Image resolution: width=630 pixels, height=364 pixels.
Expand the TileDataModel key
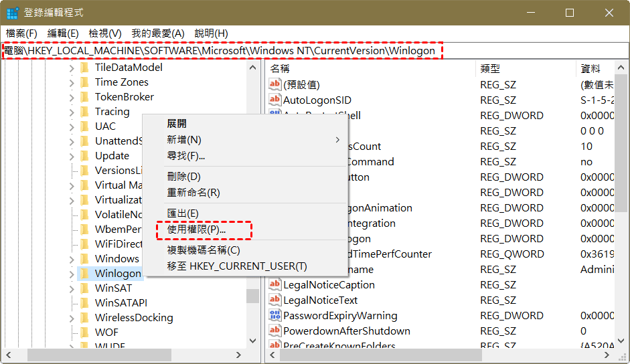(72, 68)
